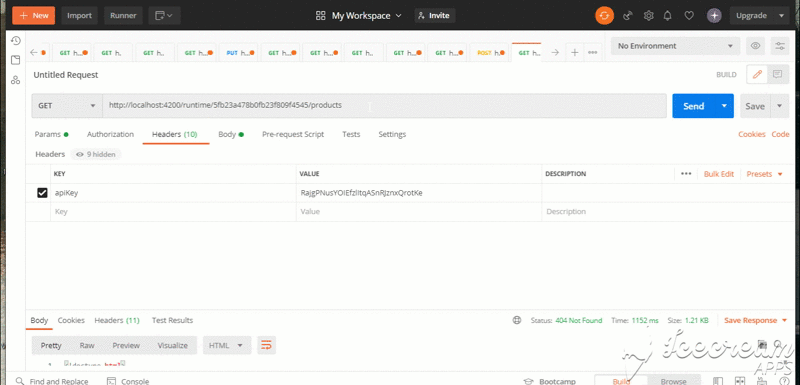Open the No Environment dropdown

676,46
